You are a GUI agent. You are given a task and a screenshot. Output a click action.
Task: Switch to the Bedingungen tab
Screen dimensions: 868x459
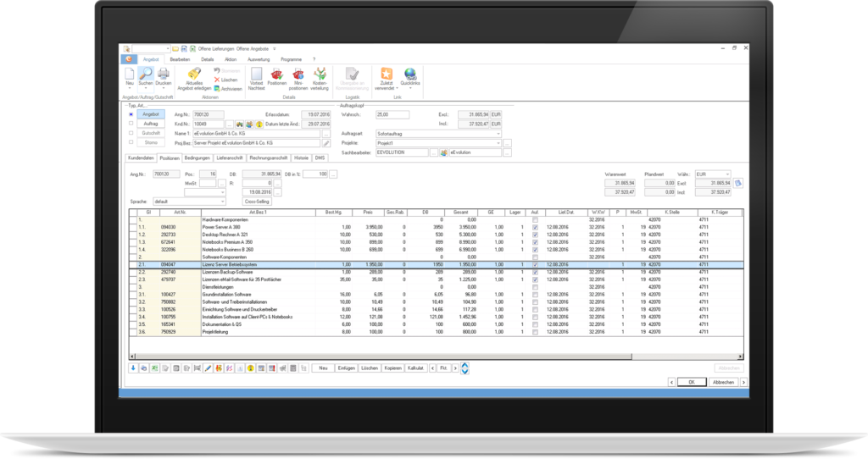click(x=197, y=158)
